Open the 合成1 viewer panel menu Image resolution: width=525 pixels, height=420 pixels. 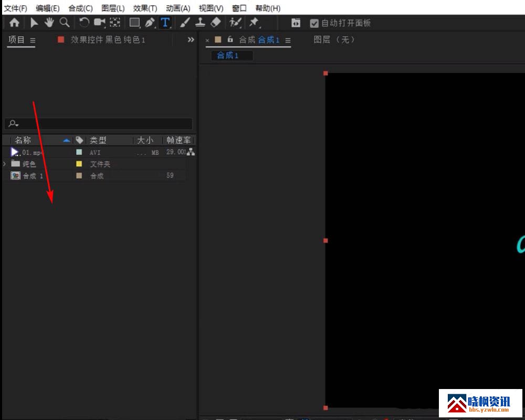pos(288,40)
